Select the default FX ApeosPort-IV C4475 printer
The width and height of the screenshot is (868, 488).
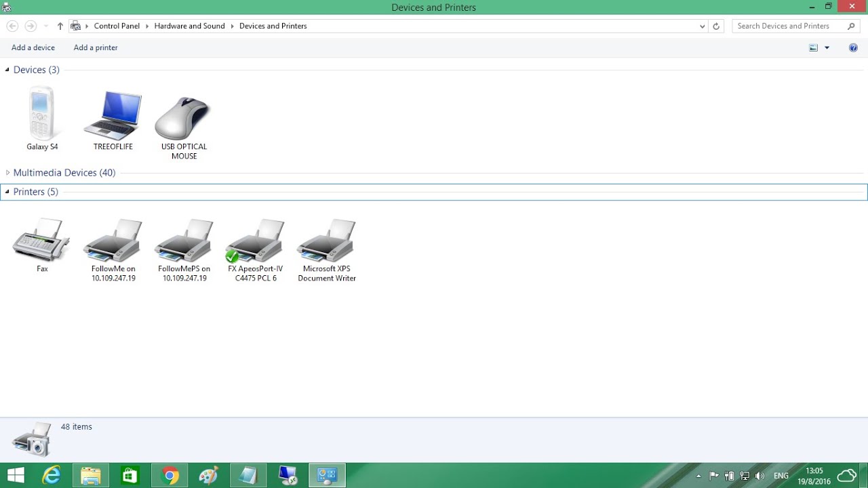coord(256,250)
